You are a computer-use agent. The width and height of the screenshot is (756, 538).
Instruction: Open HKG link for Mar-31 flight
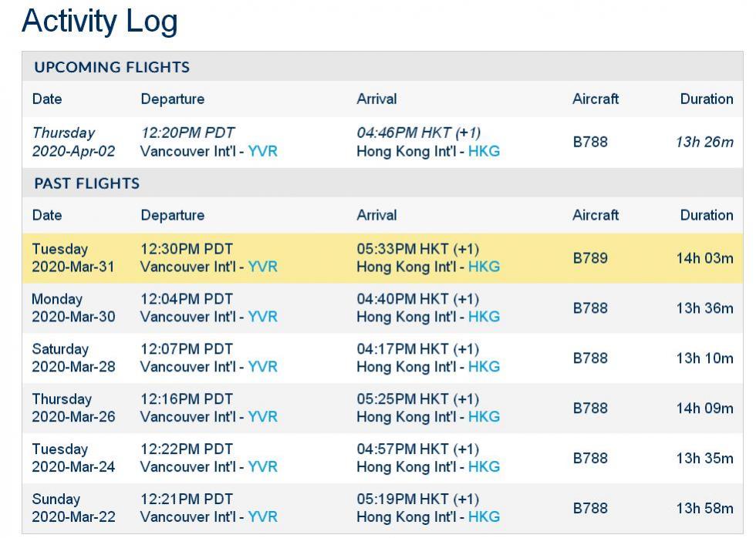tap(484, 267)
